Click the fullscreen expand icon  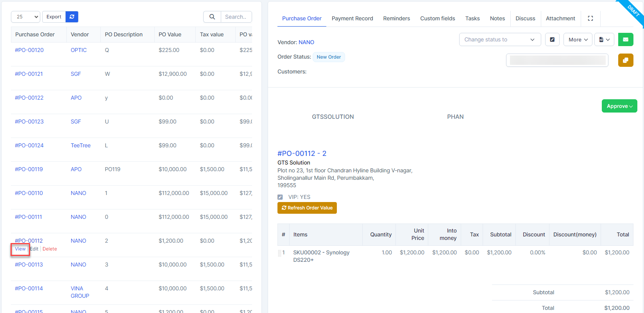tap(590, 18)
